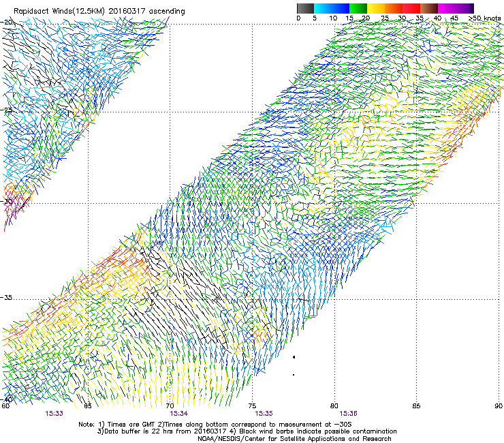This screenshot has width=504, height=443.
Task: Click the legend label '10'
Action: coord(333,18)
